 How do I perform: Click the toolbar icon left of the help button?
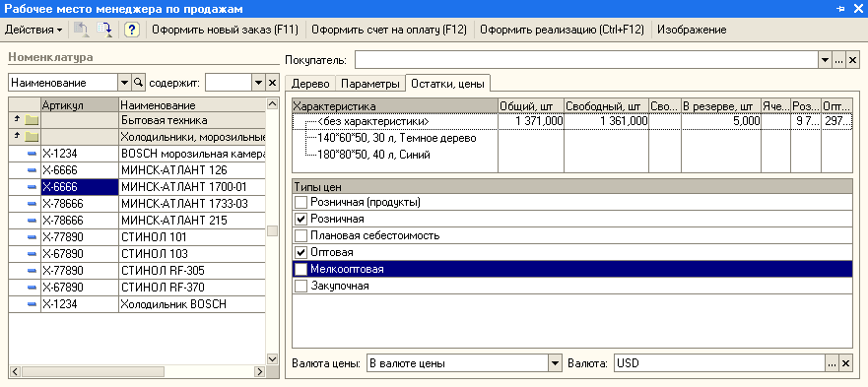(104, 30)
